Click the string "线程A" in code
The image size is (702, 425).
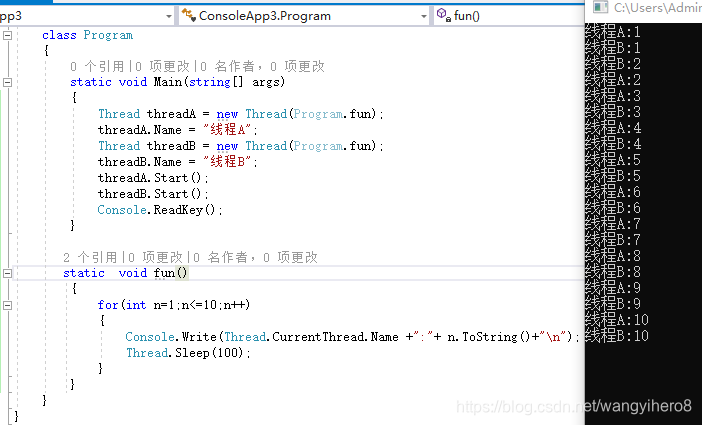(227, 130)
